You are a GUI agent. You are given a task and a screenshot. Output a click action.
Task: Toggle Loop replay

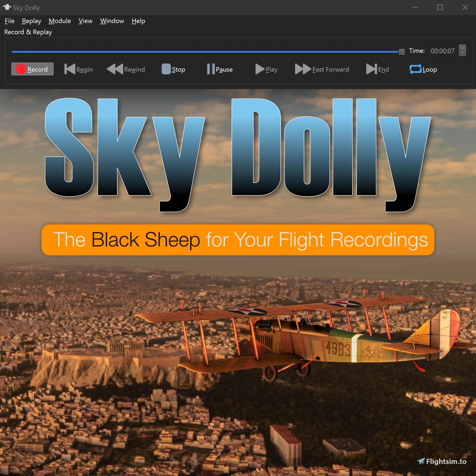click(x=423, y=69)
